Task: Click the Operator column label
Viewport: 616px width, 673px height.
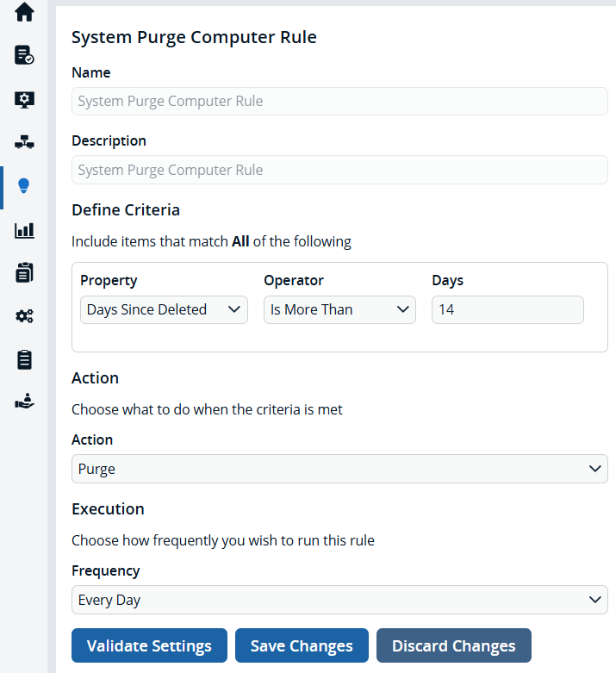Action: tap(294, 280)
